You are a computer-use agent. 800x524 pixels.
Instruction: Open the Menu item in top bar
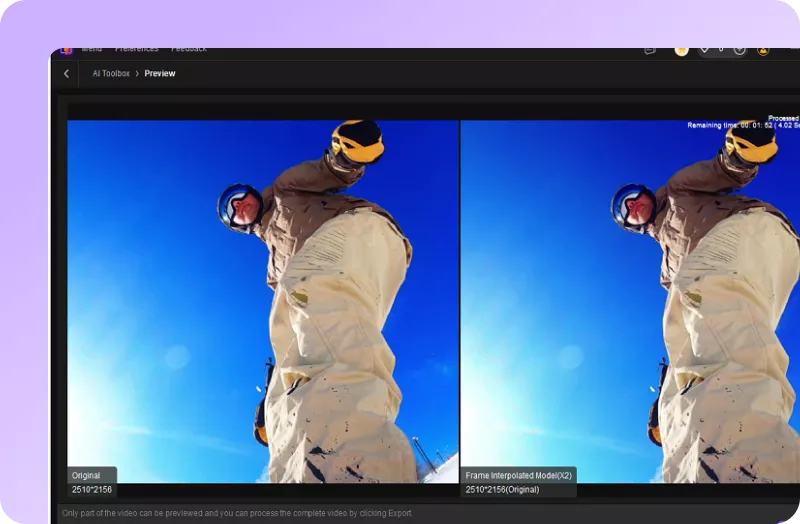point(92,49)
